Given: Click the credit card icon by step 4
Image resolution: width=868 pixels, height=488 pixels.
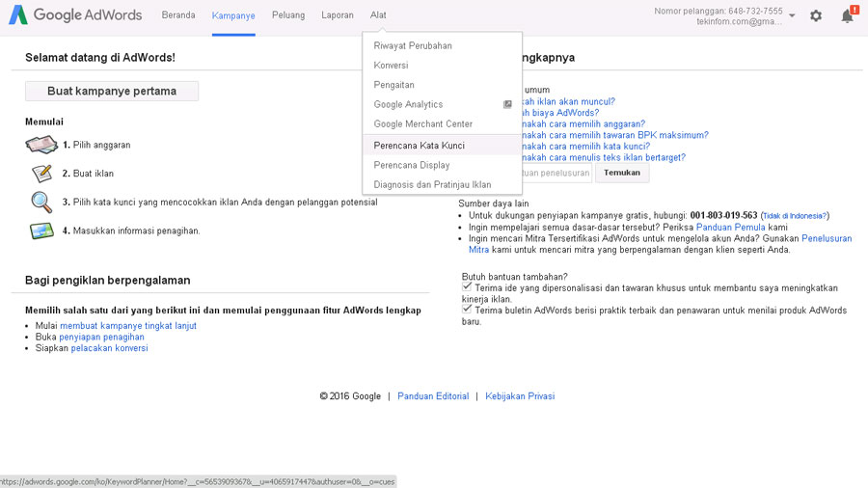Looking at the screenshot, I should (x=41, y=230).
